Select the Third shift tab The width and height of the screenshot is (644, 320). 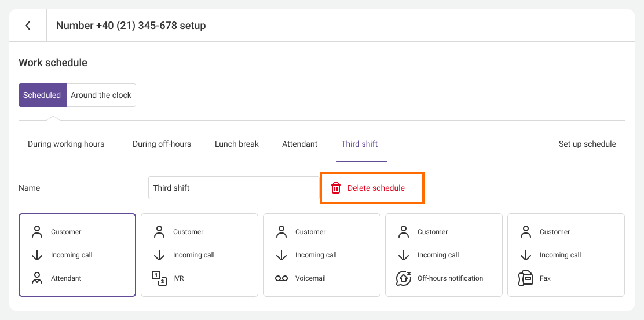click(359, 144)
